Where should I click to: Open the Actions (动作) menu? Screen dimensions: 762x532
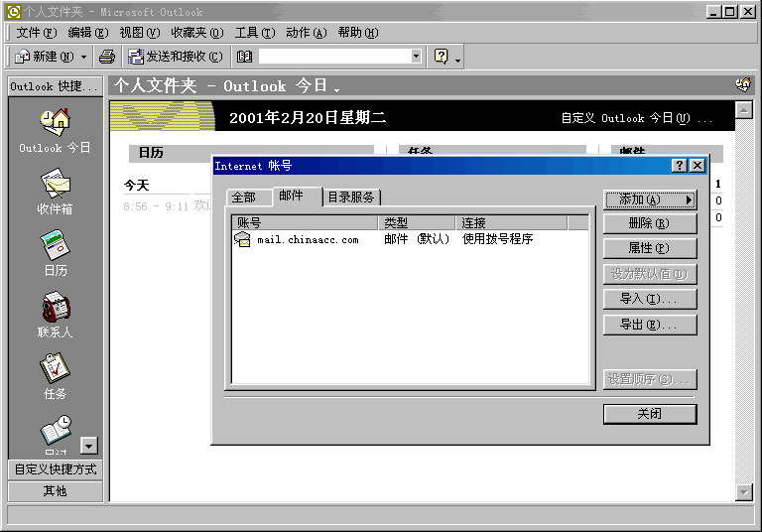307,33
